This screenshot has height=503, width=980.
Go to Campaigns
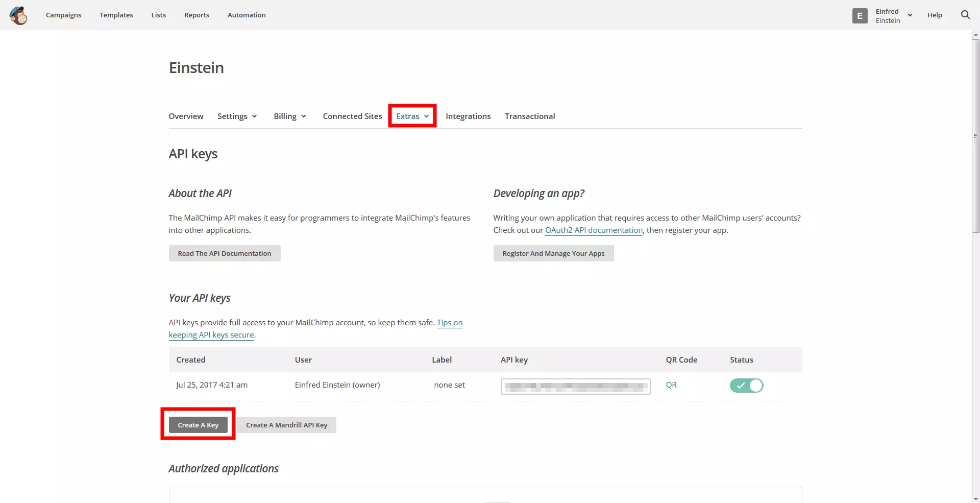[63, 15]
